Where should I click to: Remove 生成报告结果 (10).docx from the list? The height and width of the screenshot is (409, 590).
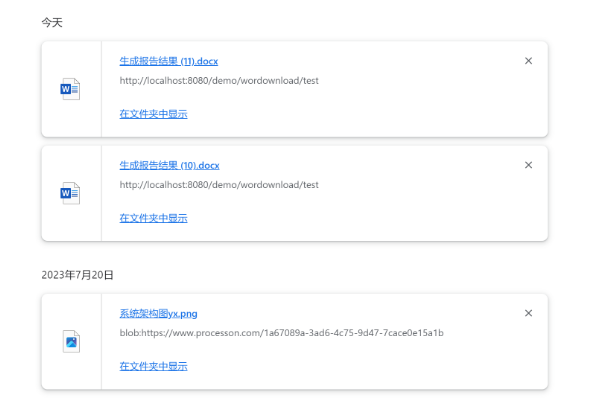(528, 165)
